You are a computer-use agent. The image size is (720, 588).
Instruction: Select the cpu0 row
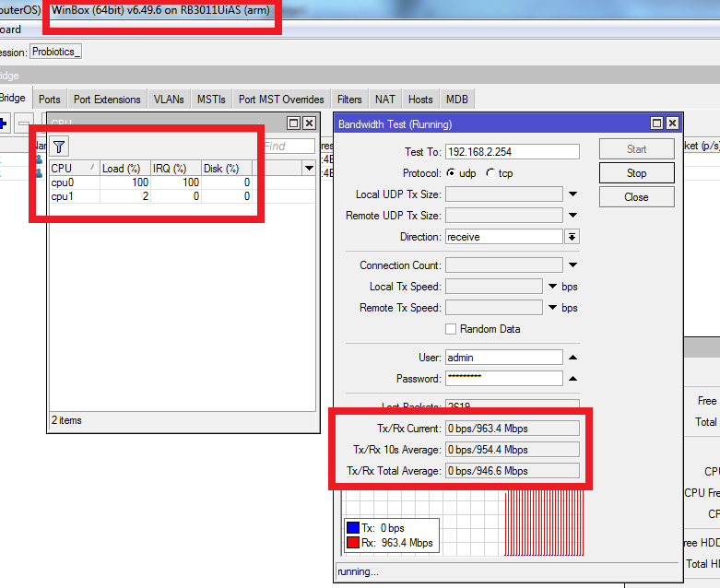pos(183,182)
